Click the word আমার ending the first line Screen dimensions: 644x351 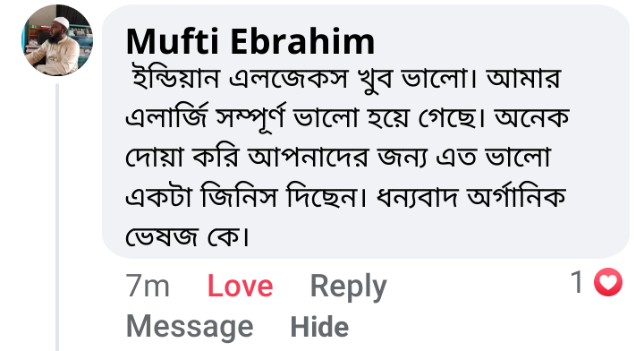pyautogui.click(x=523, y=78)
